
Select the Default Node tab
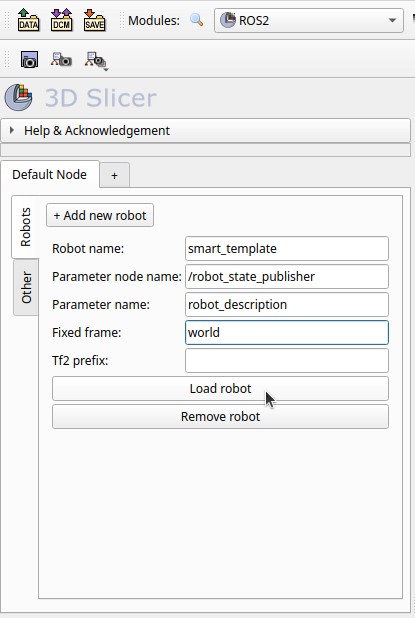click(x=50, y=174)
